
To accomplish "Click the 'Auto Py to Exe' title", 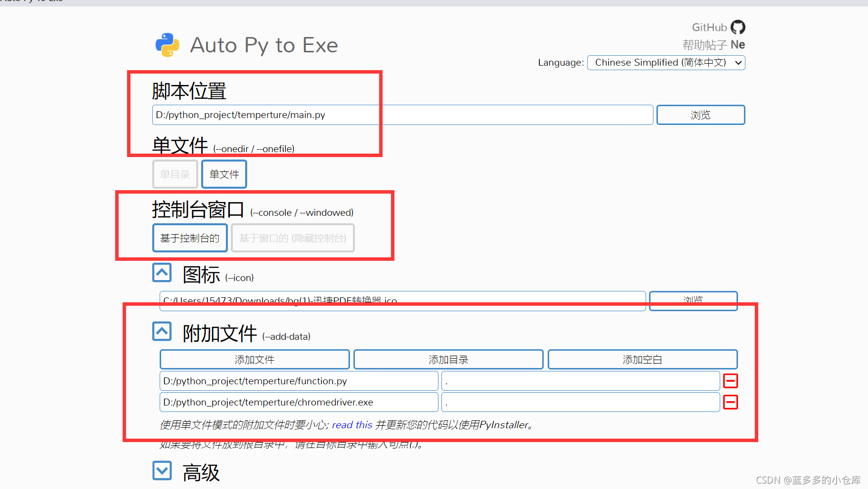I will coord(264,45).
